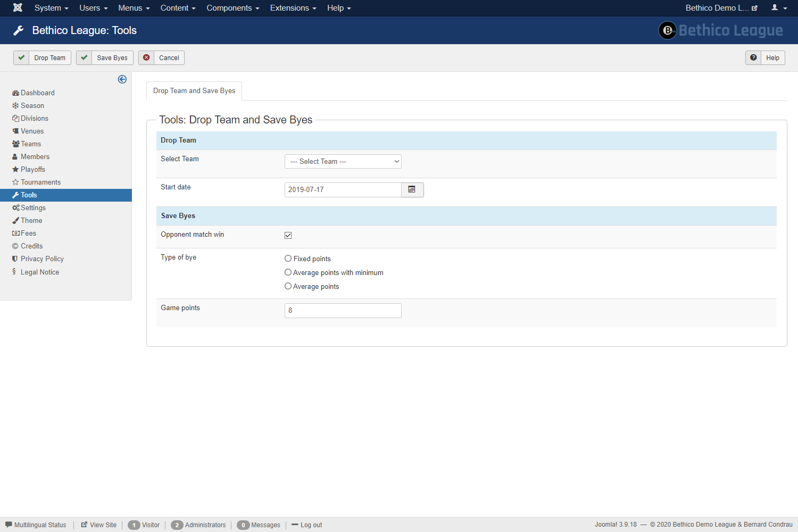The image size is (798, 532).
Task: Click the Bethico League logo
Action: coord(721,30)
